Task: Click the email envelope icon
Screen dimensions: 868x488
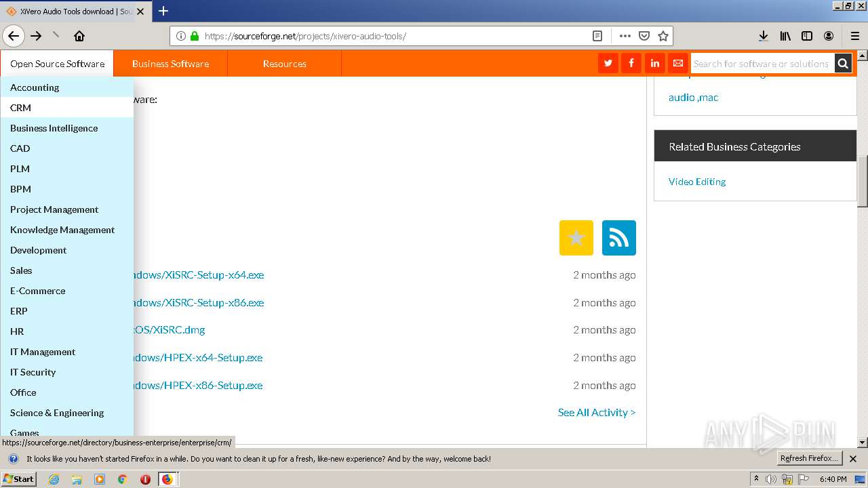Action: click(x=677, y=63)
